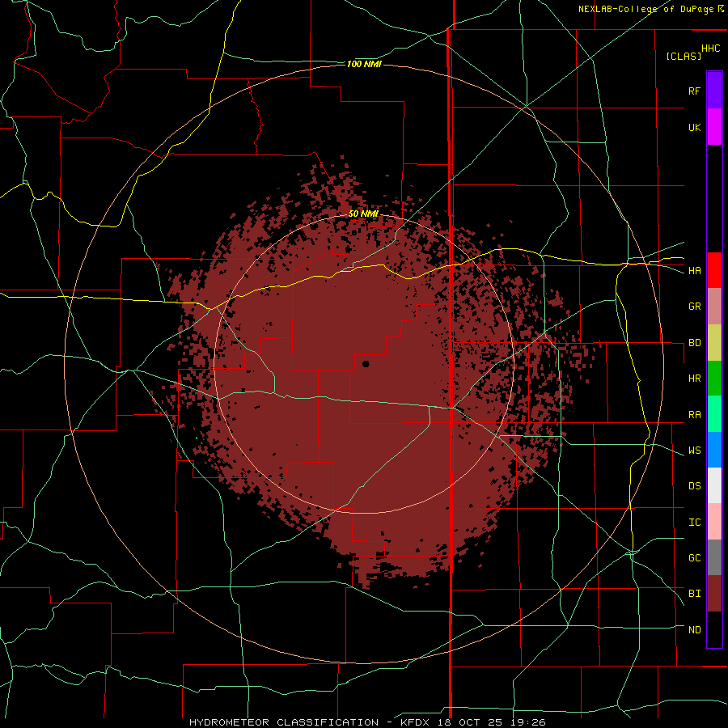Screen dimensions: 728x728
Task: Click the GC legend label
Action: tap(694, 558)
